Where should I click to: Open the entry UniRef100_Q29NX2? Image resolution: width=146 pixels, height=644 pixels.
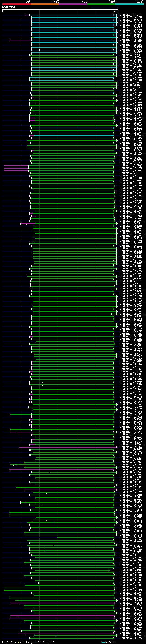pyautogui.click(x=131, y=417)
